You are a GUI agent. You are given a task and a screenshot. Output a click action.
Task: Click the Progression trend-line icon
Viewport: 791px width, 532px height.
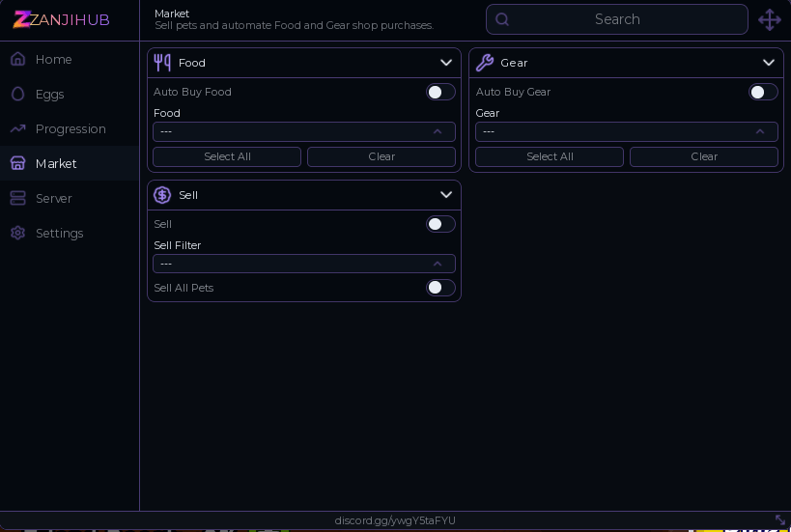click(17, 128)
